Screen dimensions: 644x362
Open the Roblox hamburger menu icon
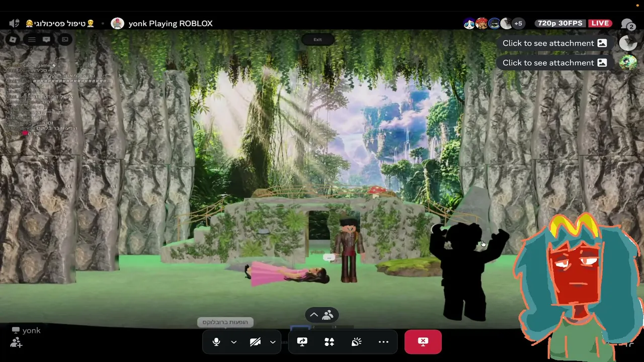click(32, 39)
